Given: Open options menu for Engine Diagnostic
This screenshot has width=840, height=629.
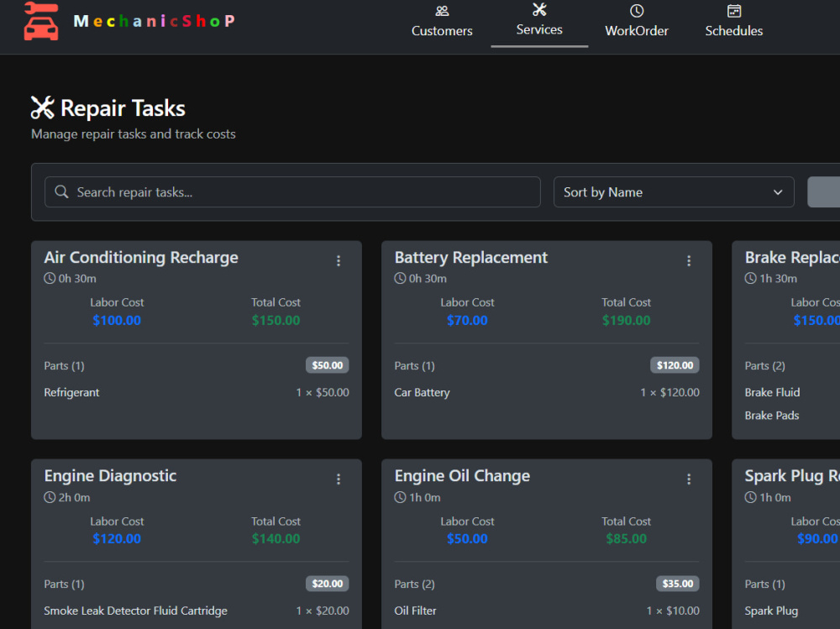Looking at the screenshot, I should click(338, 479).
